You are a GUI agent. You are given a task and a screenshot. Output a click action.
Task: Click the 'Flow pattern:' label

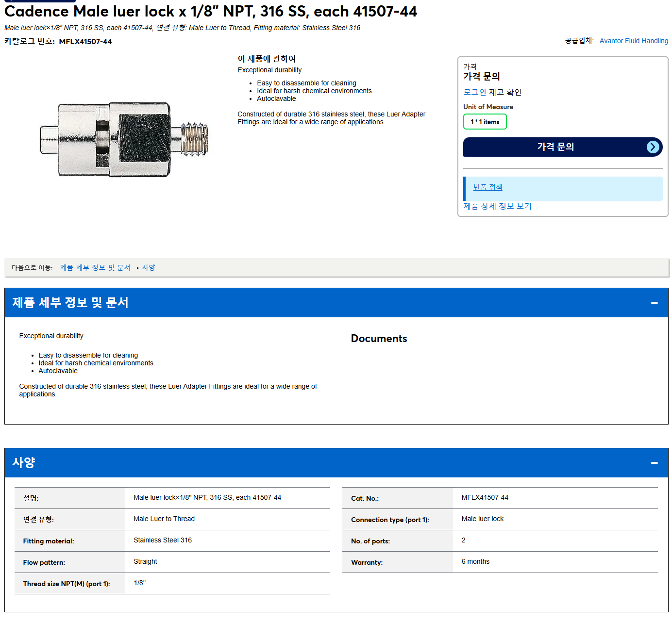(x=44, y=562)
